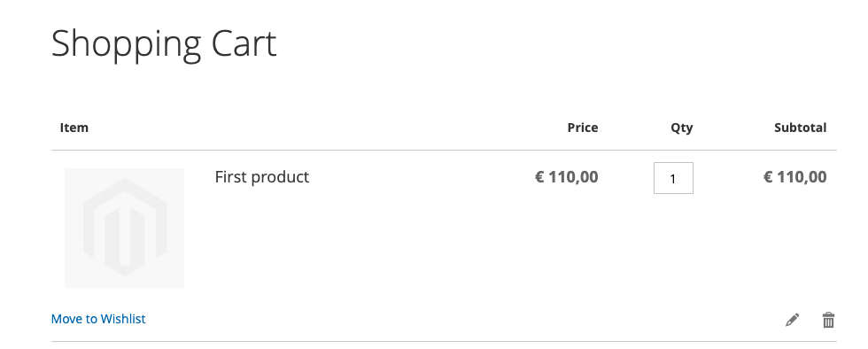The width and height of the screenshot is (868, 349).
Task: Select the € 110,00 unit price value
Action: pyautogui.click(x=567, y=177)
